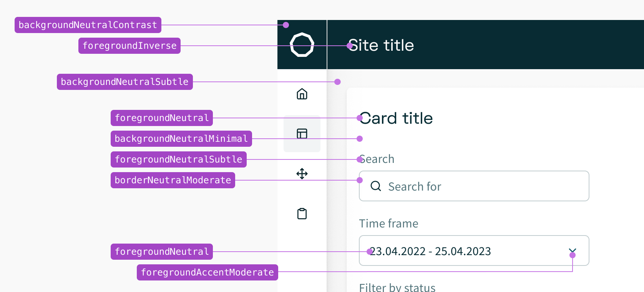Click the move arrows sidebar icon
Viewport: 644px width, 292px height.
point(302,174)
